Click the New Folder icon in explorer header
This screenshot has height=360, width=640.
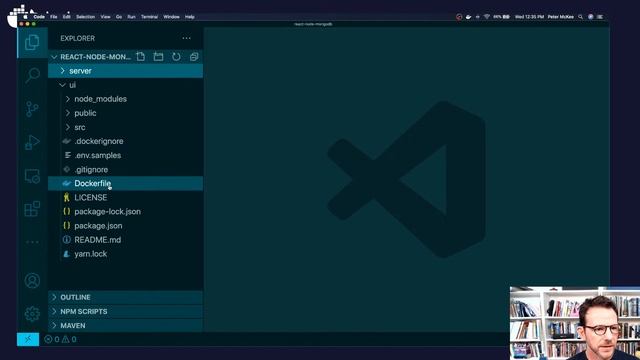(x=158, y=57)
